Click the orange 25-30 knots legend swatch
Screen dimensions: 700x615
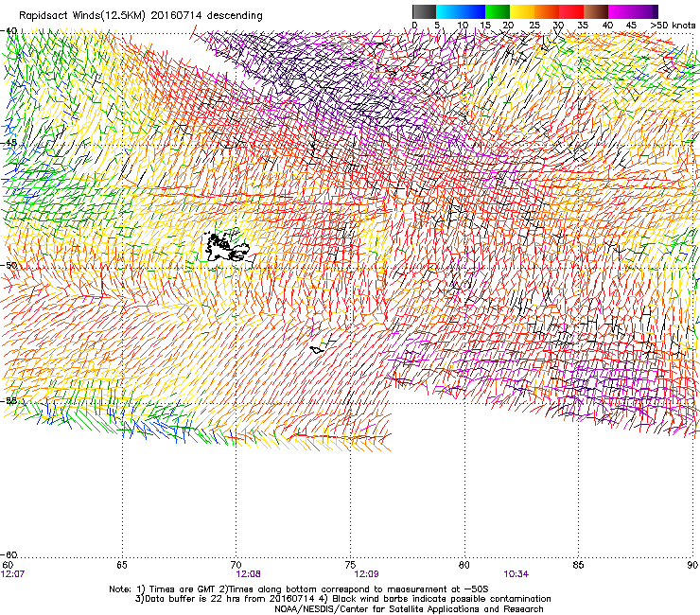[x=547, y=11]
